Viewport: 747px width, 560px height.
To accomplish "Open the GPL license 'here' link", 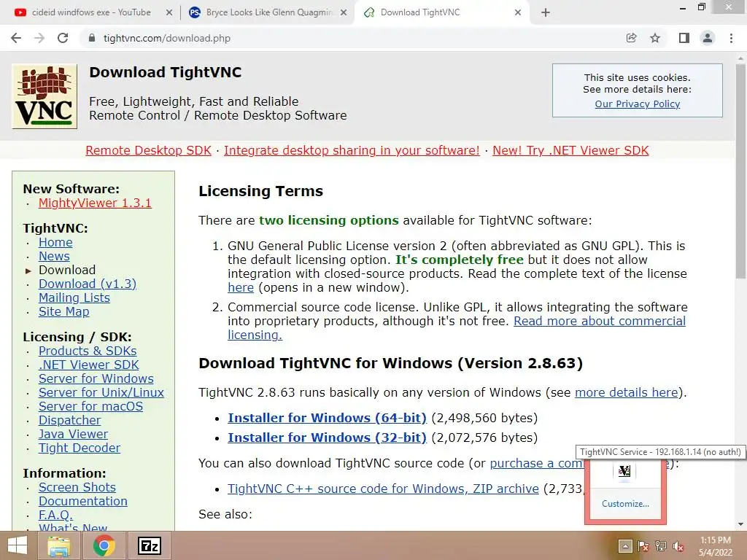I will [x=241, y=287].
